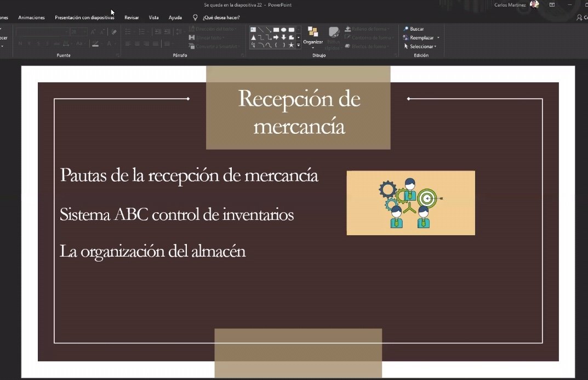Select the Scribble freeform shape
Image resolution: width=588 pixels, height=380 pixels.
[253, 45]
